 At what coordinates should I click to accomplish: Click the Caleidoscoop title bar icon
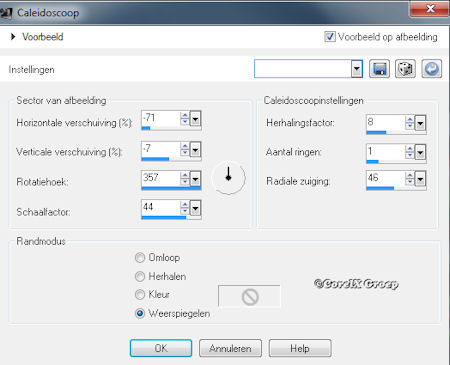tap(6, 13)
